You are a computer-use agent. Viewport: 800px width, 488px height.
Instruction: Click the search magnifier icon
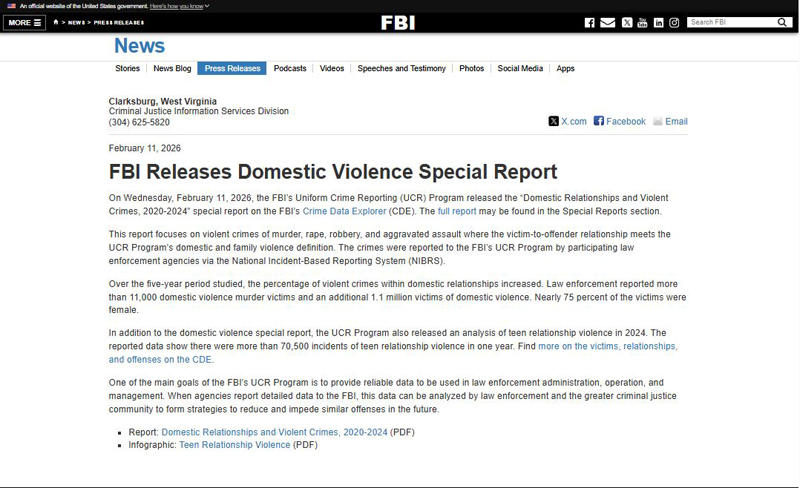(x=782, y=22)
